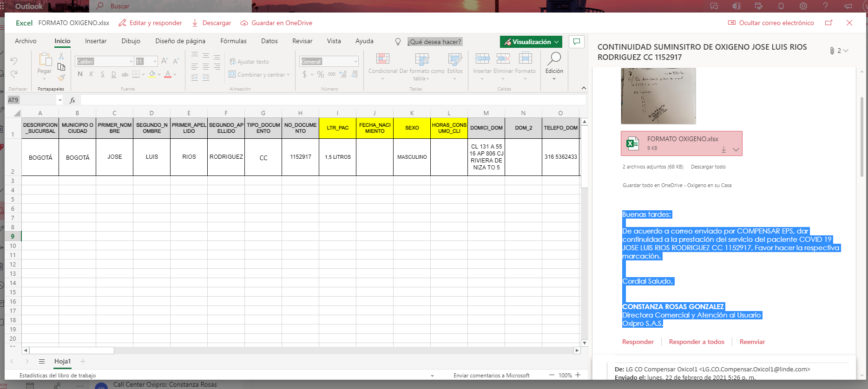This screenshot has height=389, width=868.
Task: Open the Archivo menu
Action: (26, 41)
